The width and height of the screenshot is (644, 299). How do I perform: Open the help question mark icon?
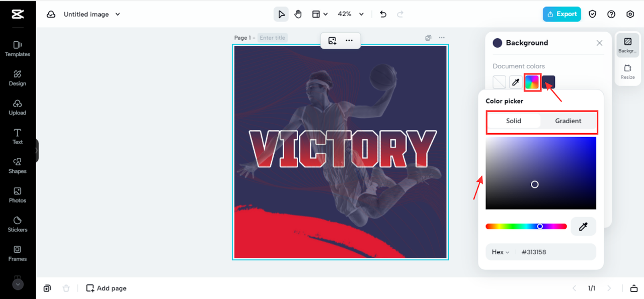(x=611, y=14)
